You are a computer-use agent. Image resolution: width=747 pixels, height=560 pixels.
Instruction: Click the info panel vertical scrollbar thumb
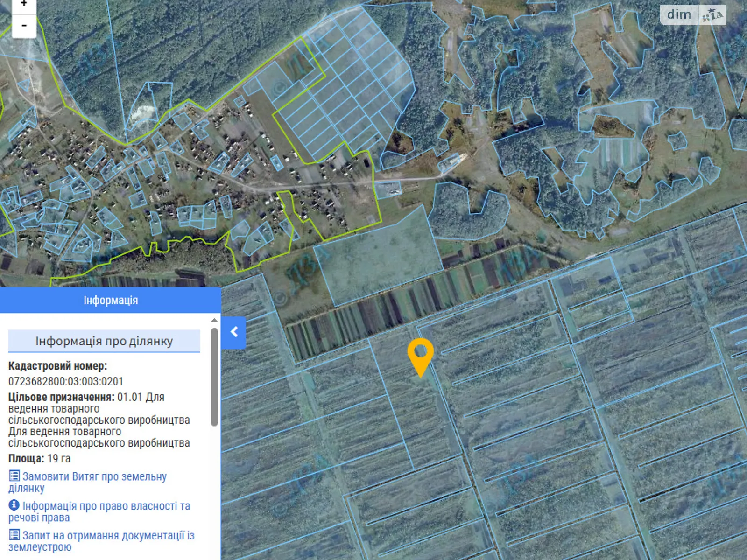tap(214, 376)
